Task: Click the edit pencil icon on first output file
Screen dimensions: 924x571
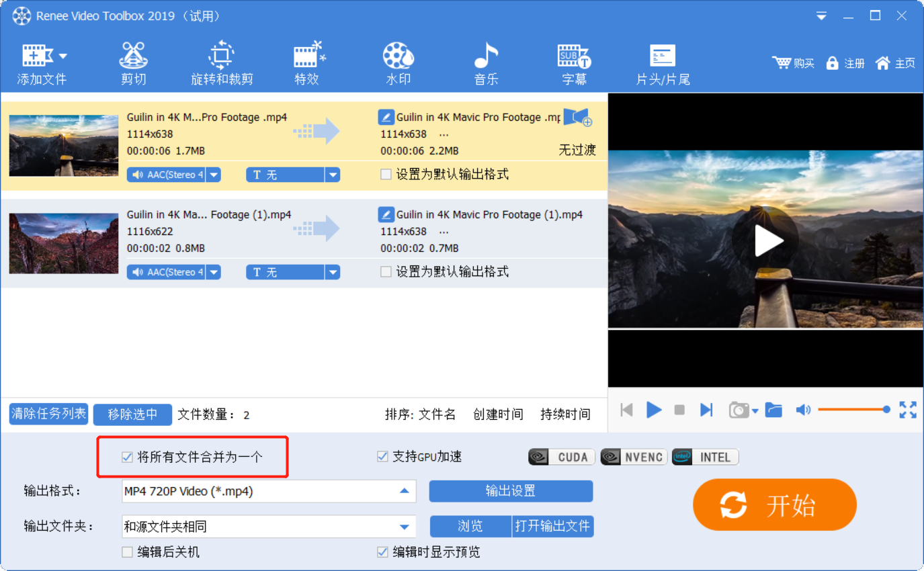Action: pos(386,117)
